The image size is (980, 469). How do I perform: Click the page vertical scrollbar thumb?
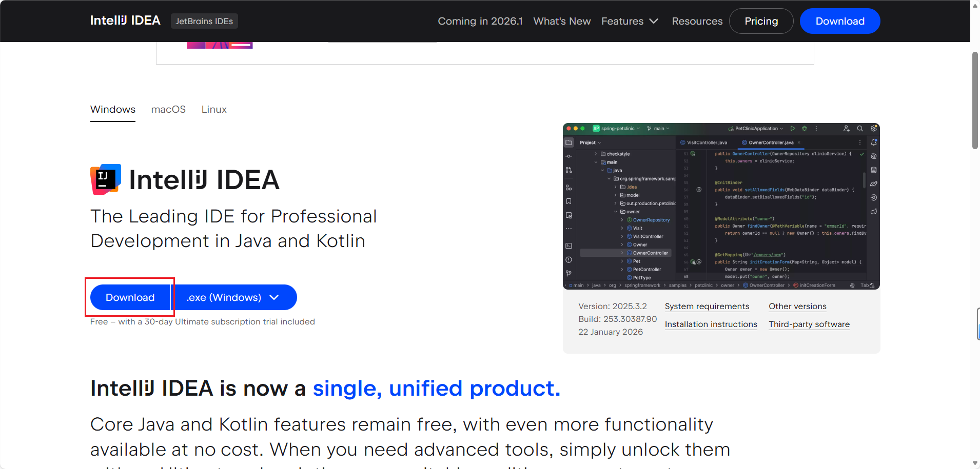975,100
